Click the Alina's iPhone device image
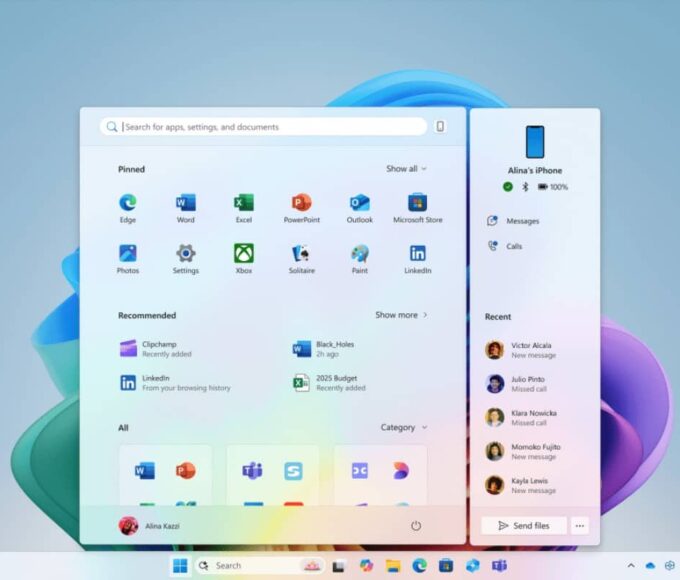 (535, 142)
